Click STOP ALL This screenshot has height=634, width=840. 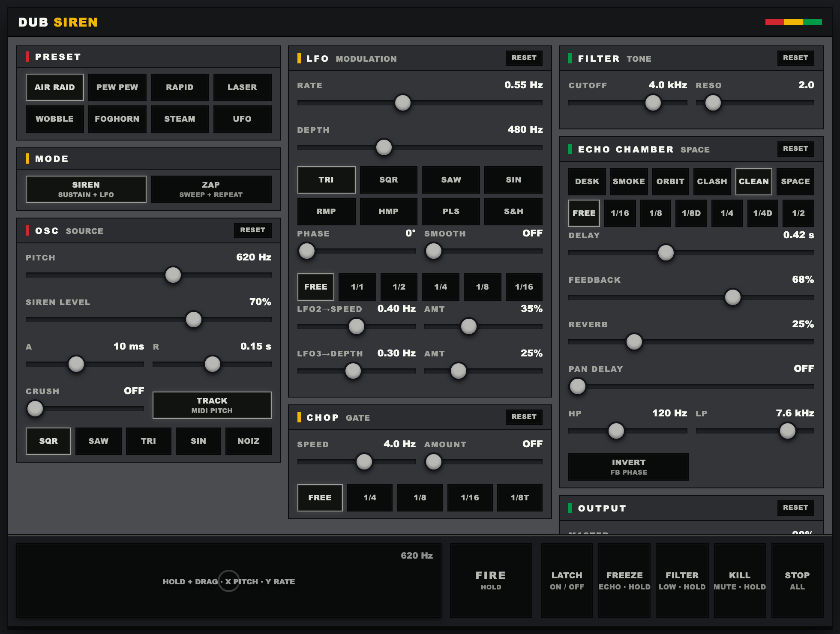(x=797, y=580)
